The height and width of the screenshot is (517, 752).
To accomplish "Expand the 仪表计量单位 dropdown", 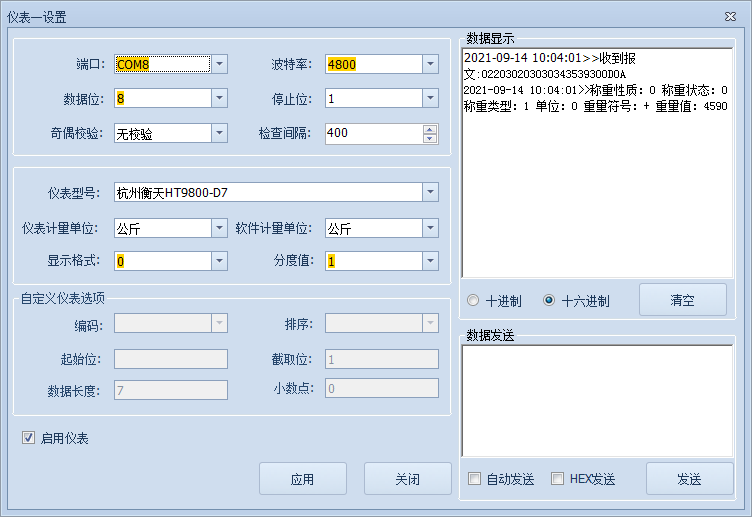I will point(219,228).
